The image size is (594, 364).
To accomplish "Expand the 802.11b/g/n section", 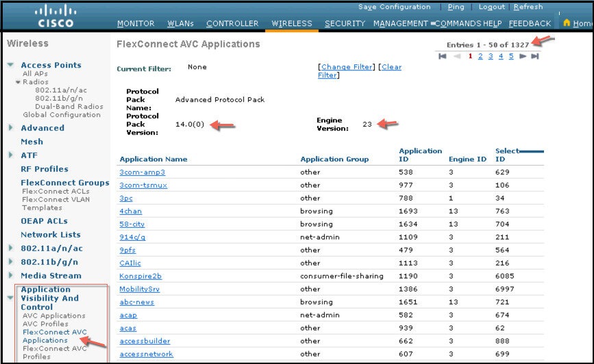I will click(x=10, y=262).
